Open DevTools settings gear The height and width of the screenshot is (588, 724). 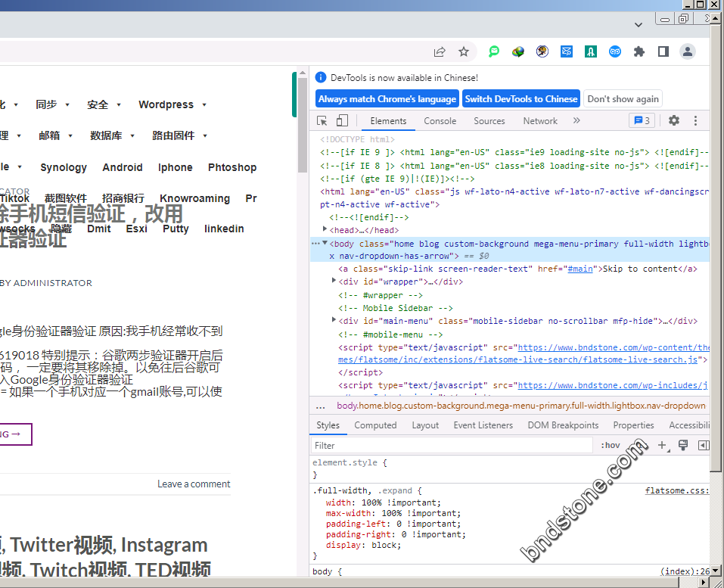(674, 121)
